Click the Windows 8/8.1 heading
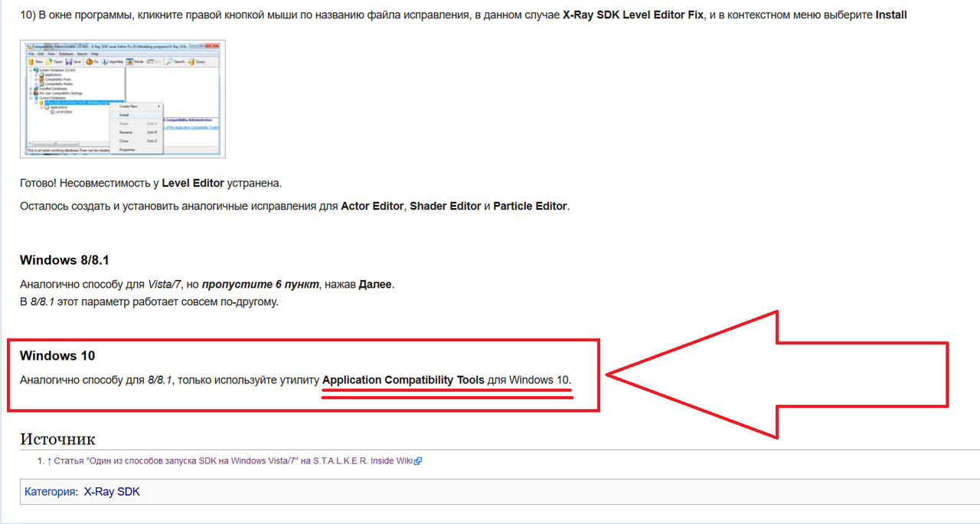980x524 pixels. coord(64,260)
